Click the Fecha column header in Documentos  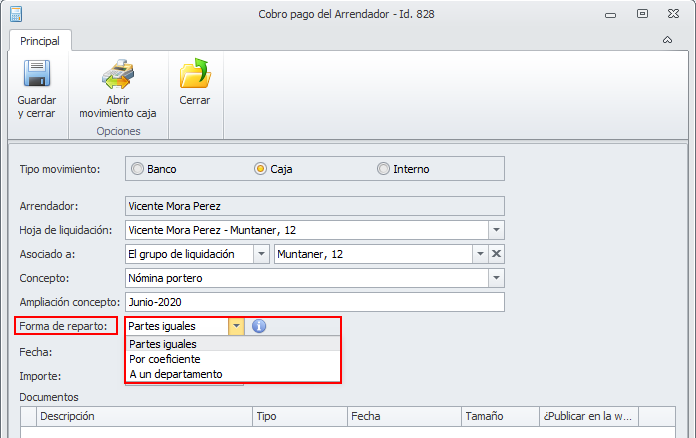point(404,416)
